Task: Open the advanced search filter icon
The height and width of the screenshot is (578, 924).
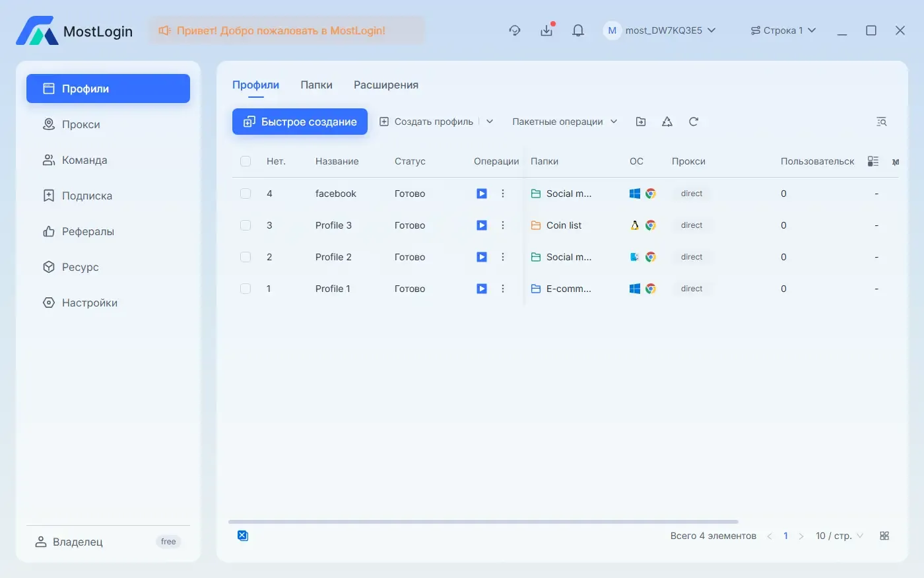Action: click(881, 122)
